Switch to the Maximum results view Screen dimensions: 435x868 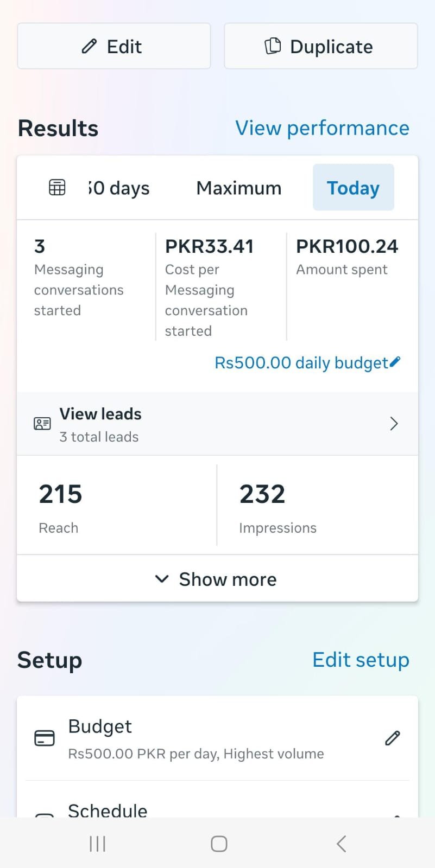coord(238,188)
